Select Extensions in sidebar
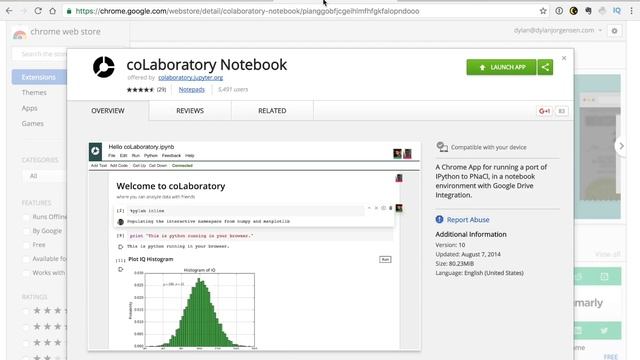Viewport: 640px width, 360px height. point(39,77)
